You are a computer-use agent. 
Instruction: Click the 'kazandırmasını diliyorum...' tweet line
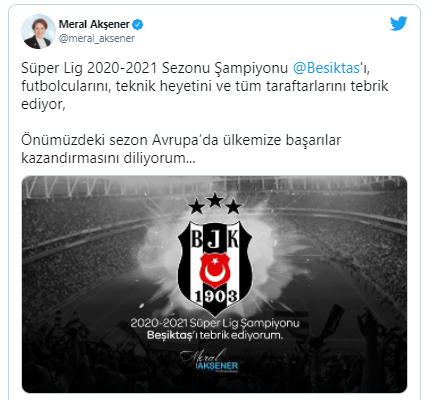click(x=108, y=158)
